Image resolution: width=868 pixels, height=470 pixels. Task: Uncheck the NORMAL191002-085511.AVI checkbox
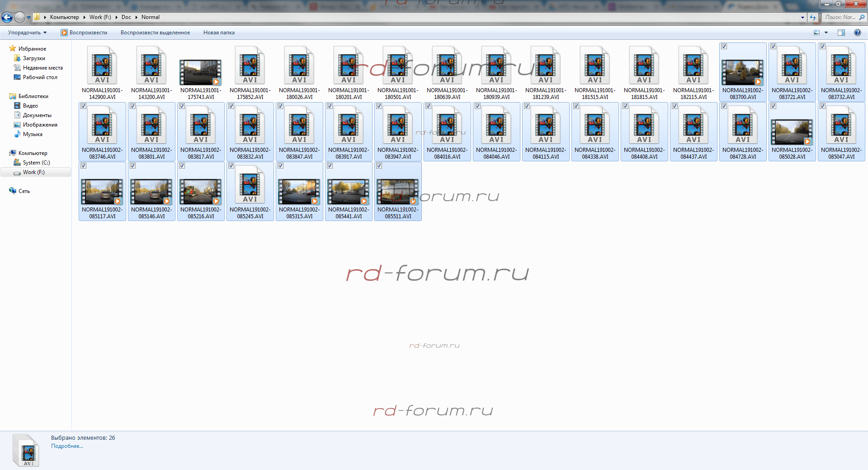point(379,166)
